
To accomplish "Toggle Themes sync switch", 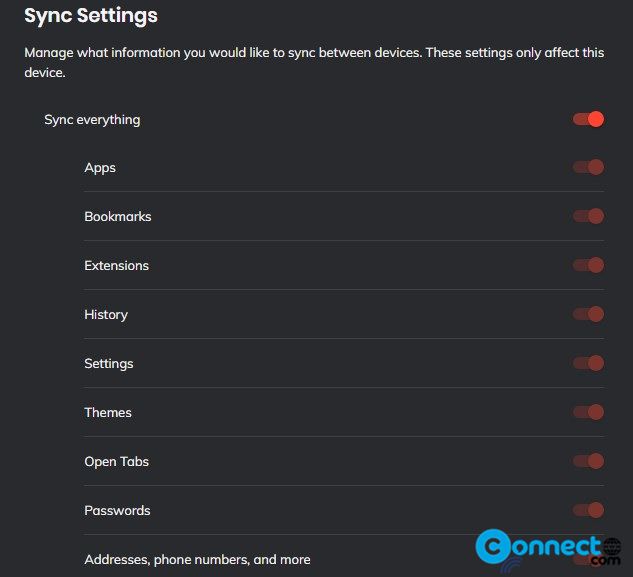I will pyautogui.click(x=588, y=412).
